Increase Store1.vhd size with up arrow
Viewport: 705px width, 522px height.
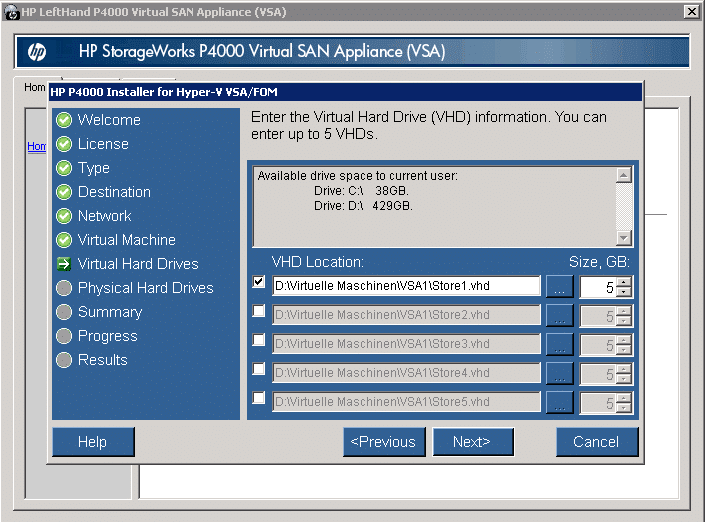click(x=624, y=281)
